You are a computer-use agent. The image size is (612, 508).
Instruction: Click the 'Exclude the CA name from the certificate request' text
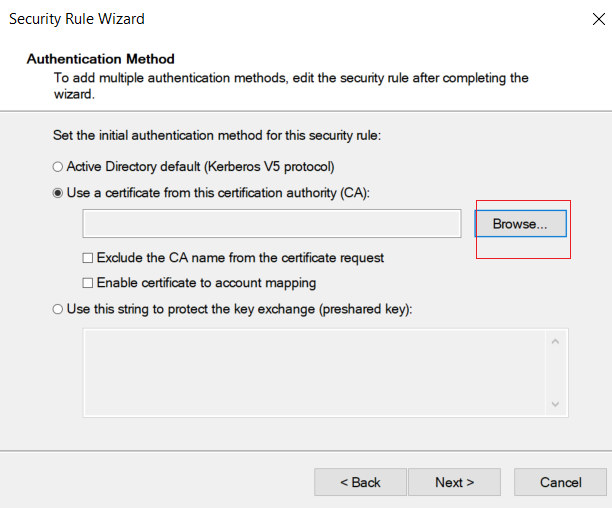pos(240,258)
